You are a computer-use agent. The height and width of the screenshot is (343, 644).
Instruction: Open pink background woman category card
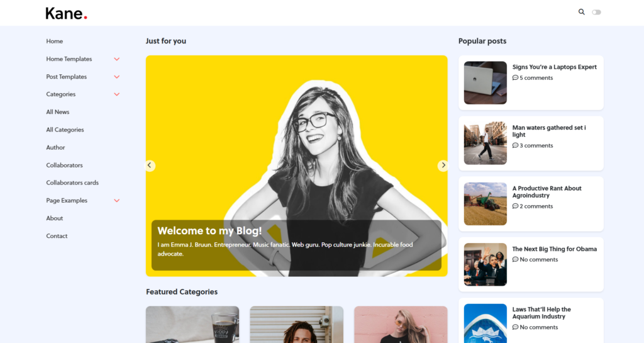[401, 325]
